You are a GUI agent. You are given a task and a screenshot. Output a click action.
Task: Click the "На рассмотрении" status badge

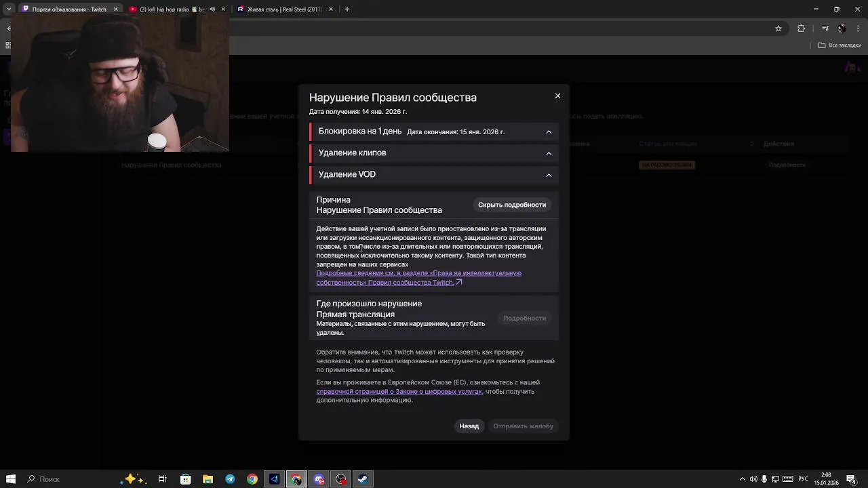667,165
